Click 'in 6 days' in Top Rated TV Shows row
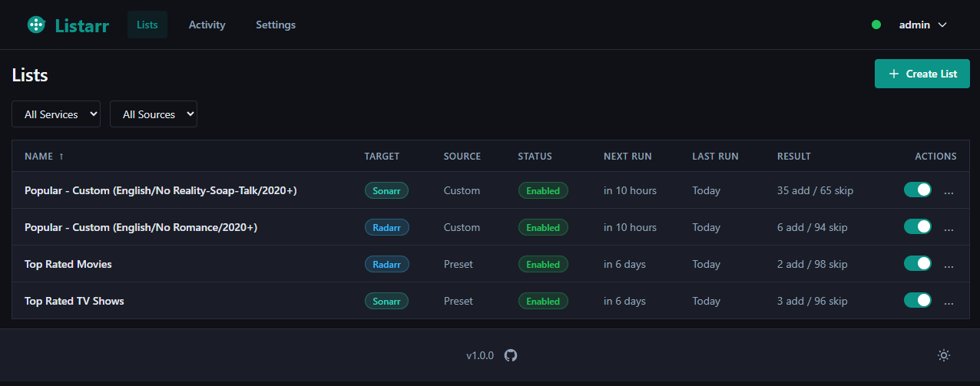The height and width of the screenshot is (386, 980). coord(624,301)
